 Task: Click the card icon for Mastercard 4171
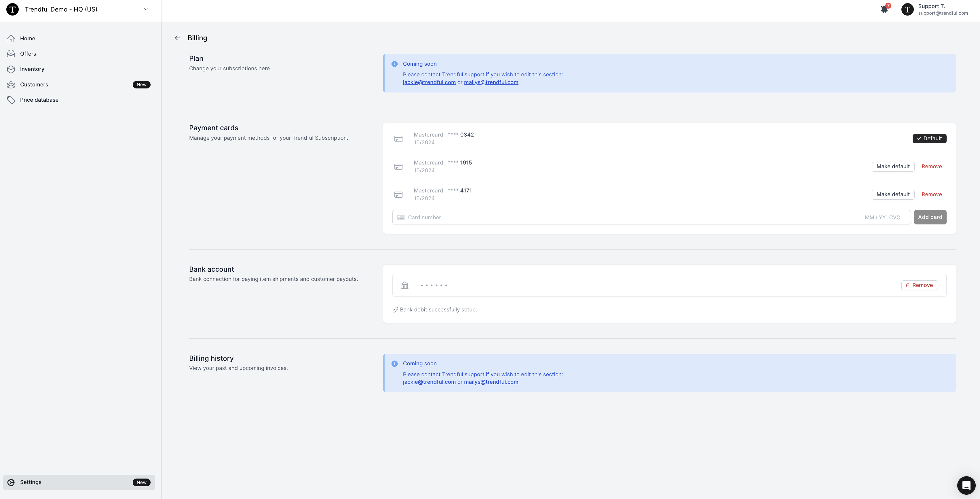[398, 195]
